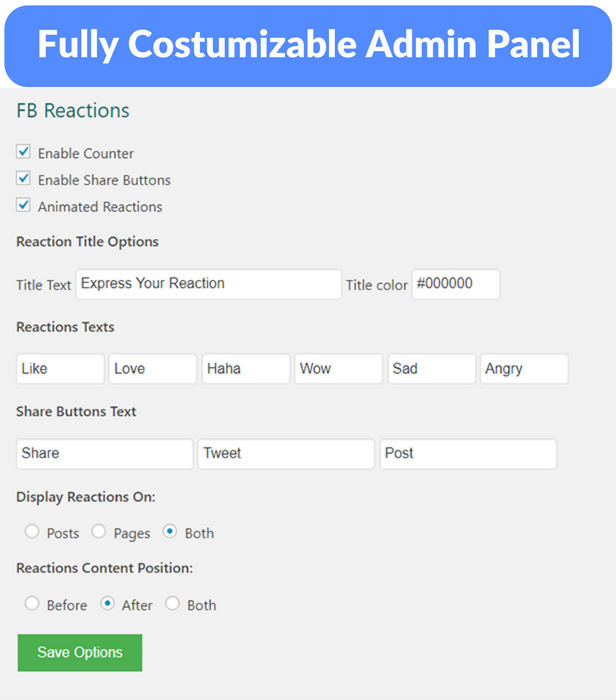Select Posts radio for Display Reactions On
The image size is (616, 700).
pyautogui.click(x=32, y=532)
